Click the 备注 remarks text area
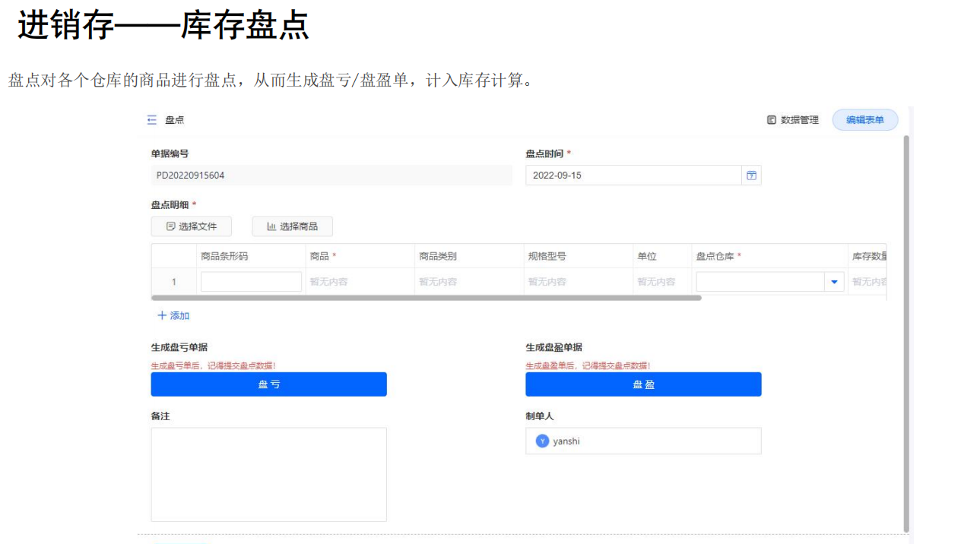Viewport: 980px width, 544px height. coord(268,474)
